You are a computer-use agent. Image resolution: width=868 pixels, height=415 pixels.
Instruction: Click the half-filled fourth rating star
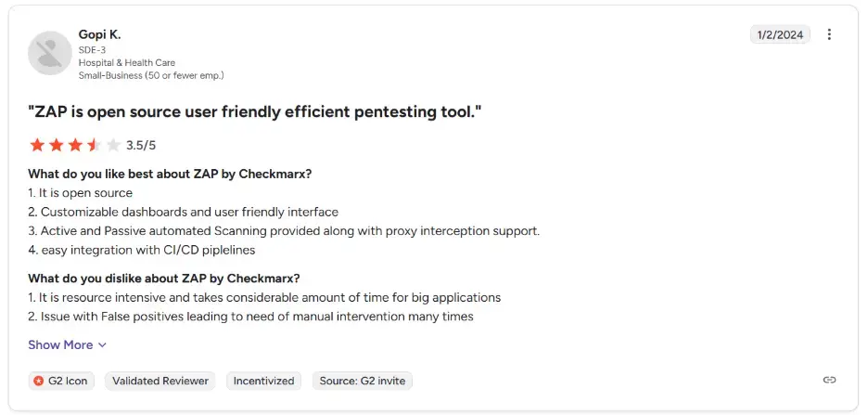[94, 145]
